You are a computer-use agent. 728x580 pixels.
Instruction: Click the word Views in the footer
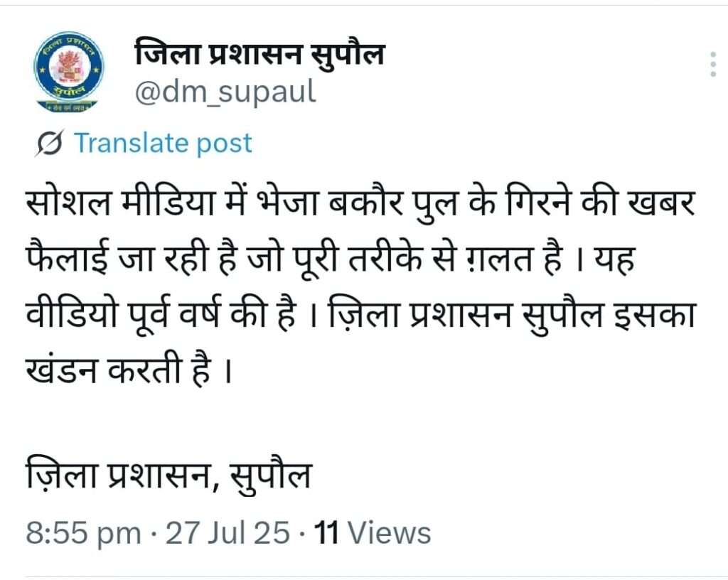pos(390,532)
